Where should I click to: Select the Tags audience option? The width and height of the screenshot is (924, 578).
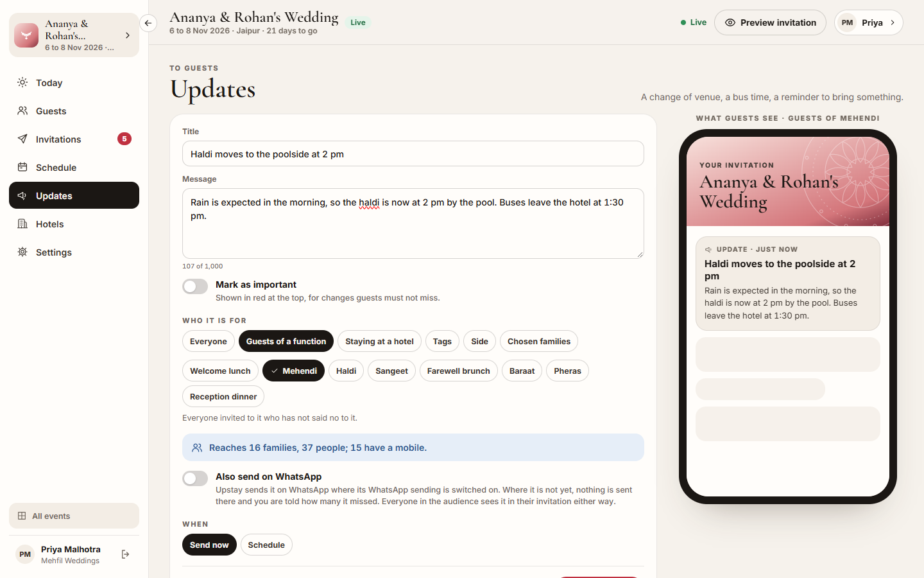click(x=442, y=341)
